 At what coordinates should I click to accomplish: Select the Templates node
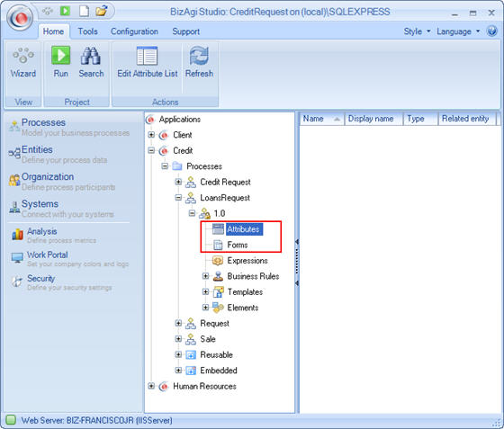point(245,292)
